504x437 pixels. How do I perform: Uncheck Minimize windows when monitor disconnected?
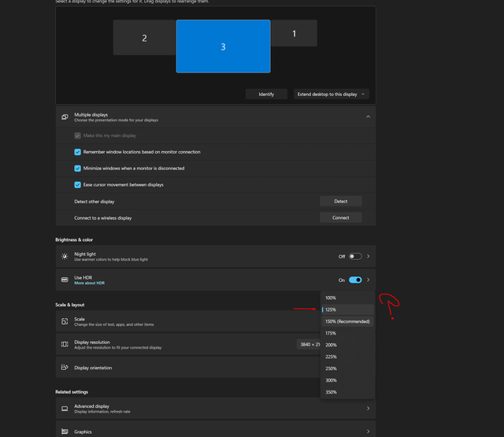tap(77, 169)
